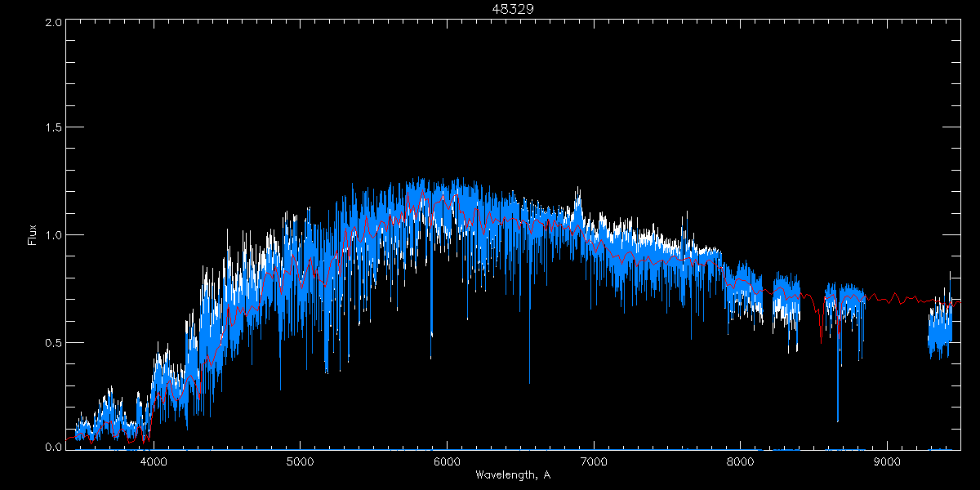
Task: Click the 1.0 flux tick label
Action: (51, 235)
